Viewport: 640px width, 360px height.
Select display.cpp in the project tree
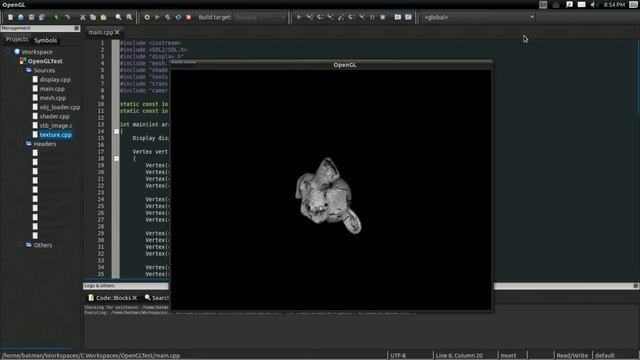[55, 80]
